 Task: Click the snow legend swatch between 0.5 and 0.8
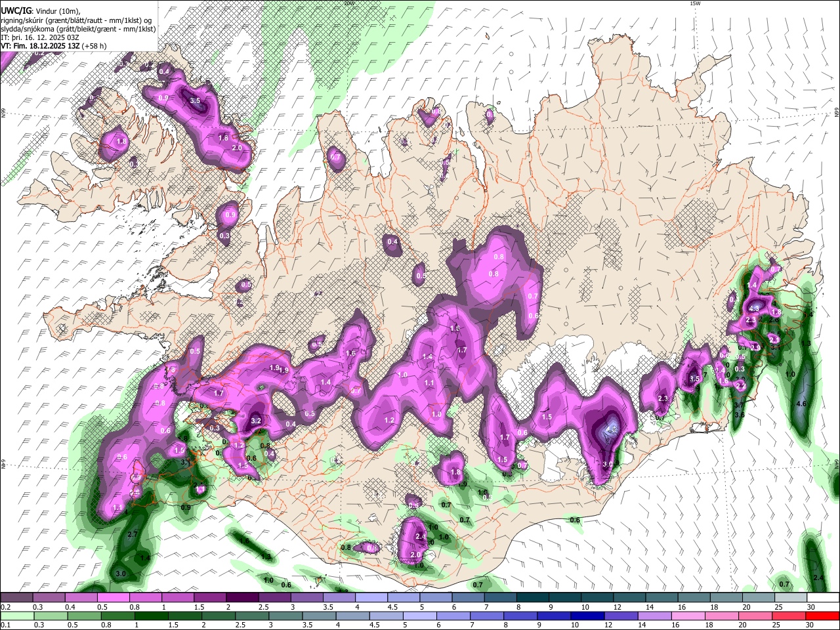point(113,597)
